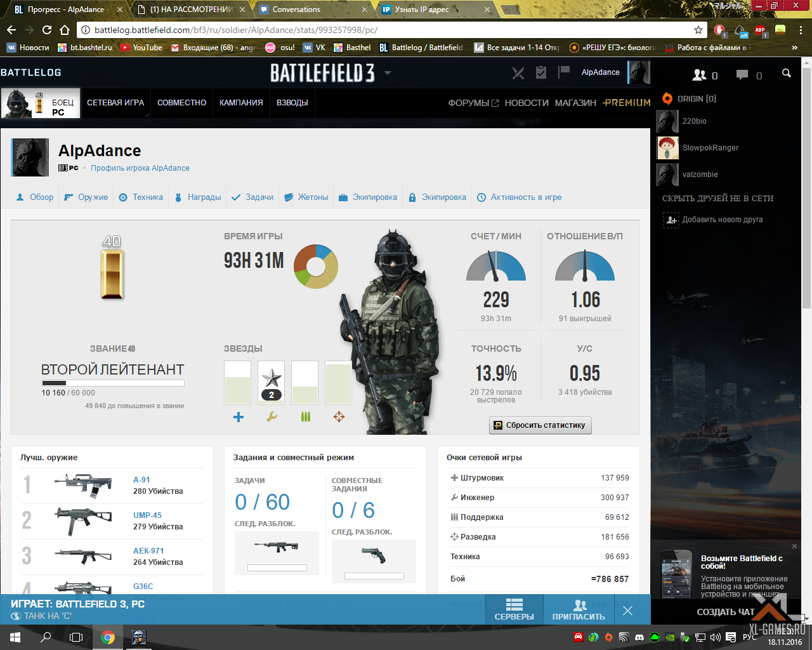Open Task View on the taskbar
This screenshot has width=812, height=650.
tap(76, 637)
